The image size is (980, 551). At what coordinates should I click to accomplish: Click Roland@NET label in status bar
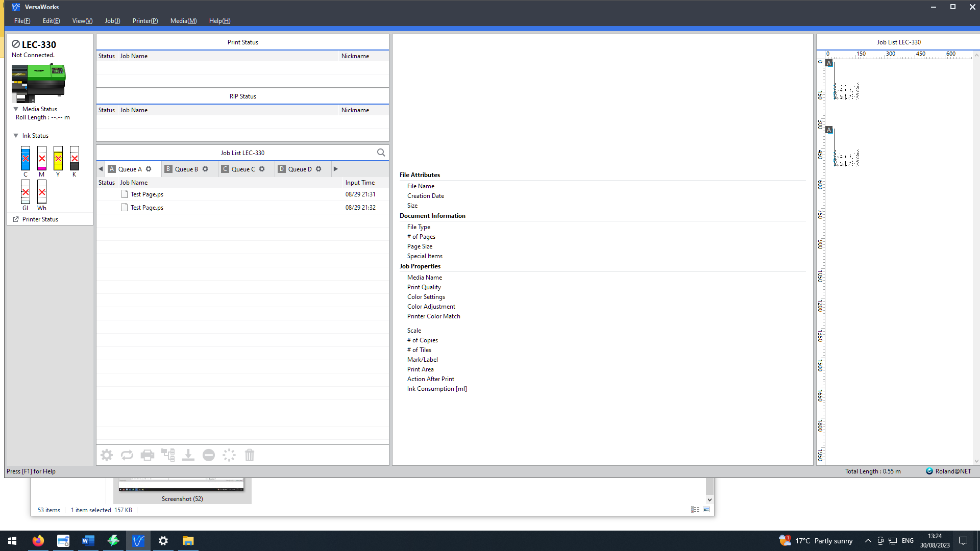(x=953, y=471)
